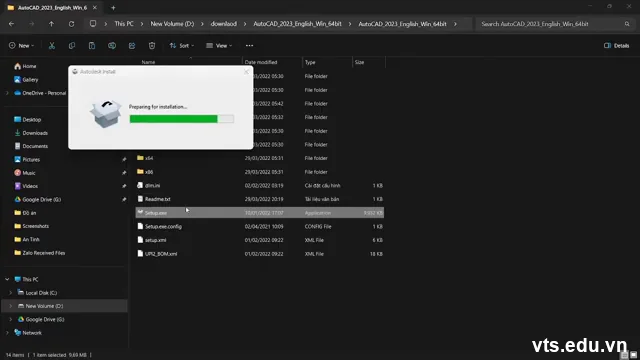Image resolution: width=640 pixels, height=360 pixels.
Task: Open the View dropdown menu
Action: tap(219, 46)
